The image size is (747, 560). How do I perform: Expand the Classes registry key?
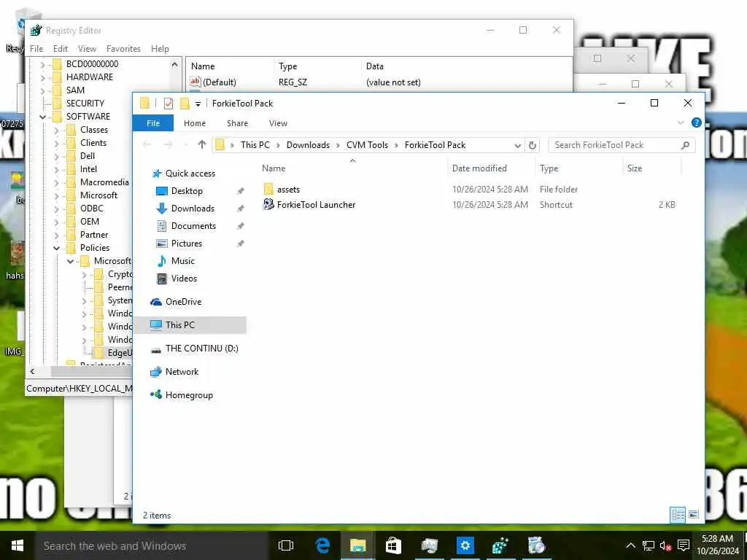click(56, 130)
